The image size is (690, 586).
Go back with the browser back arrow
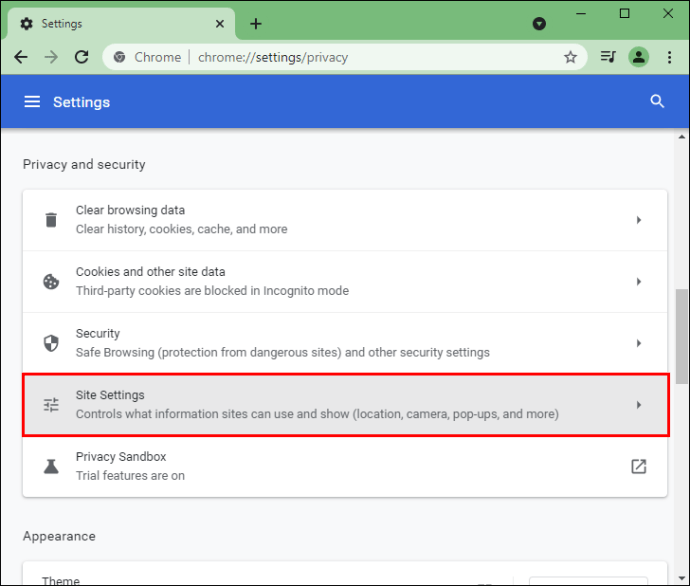pyautogui.click(x=21, y=57)
